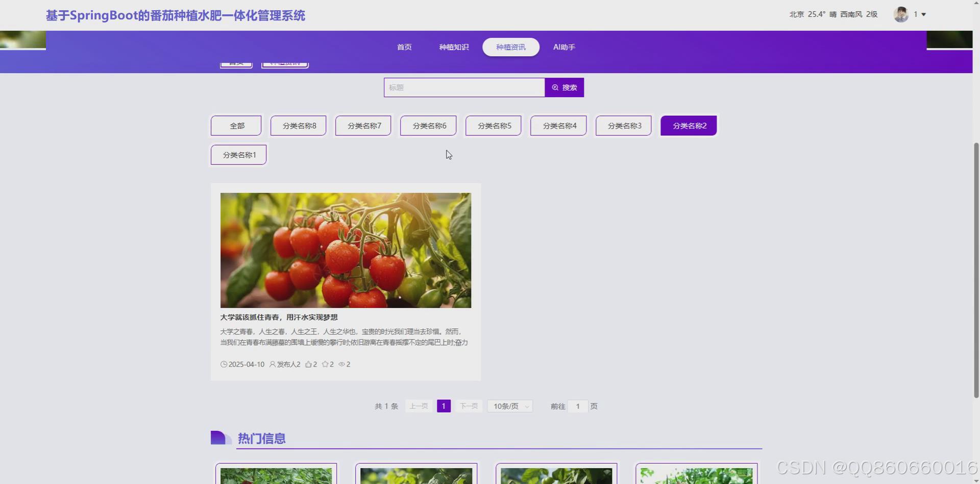Screen dimensions: 980x484
Task: Open the AI助手 navigation item
Action: point(564,47)
